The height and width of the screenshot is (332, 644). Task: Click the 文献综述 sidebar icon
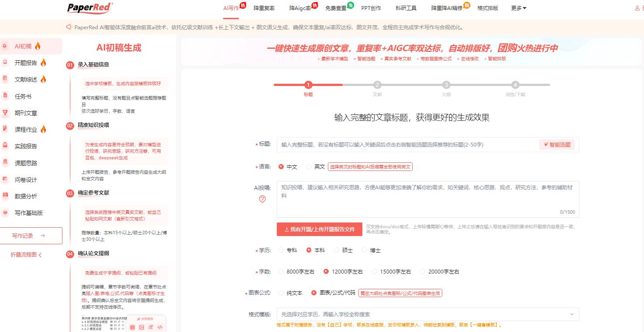coord(5,79)
